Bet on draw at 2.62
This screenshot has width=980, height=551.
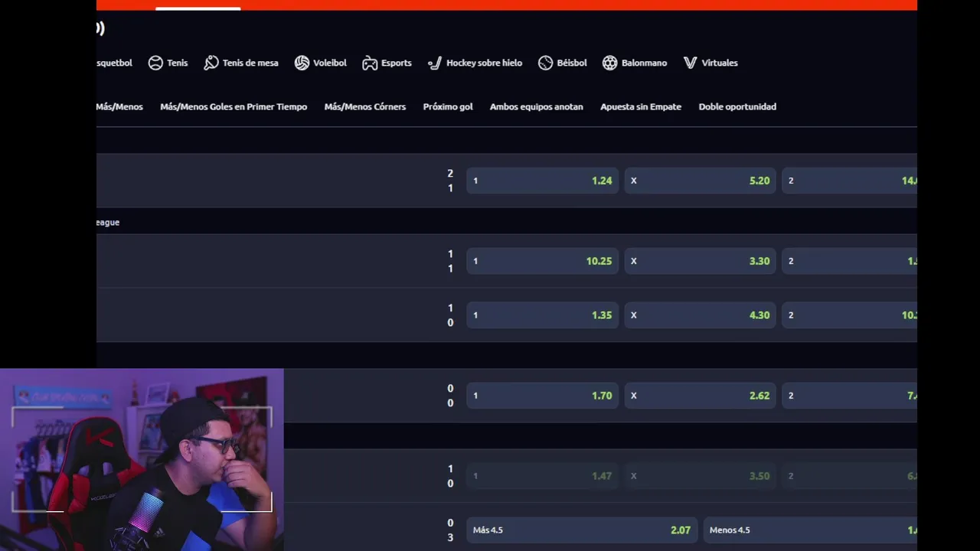click(x=701, y=396)
